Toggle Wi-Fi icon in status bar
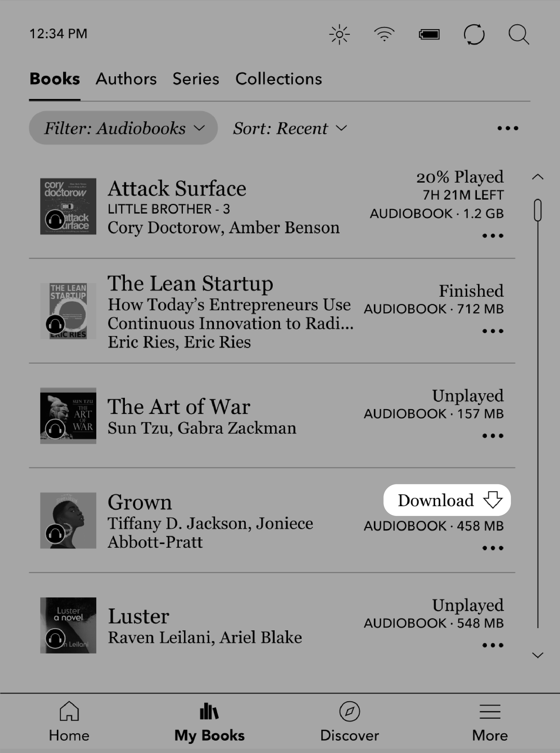The image size is (560, 753). [384, 34]
